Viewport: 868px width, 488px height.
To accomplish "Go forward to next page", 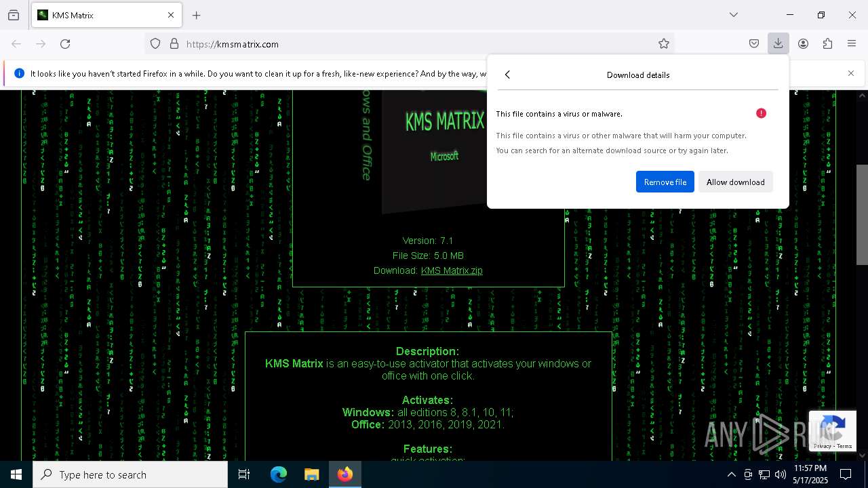I will (41, 44).
